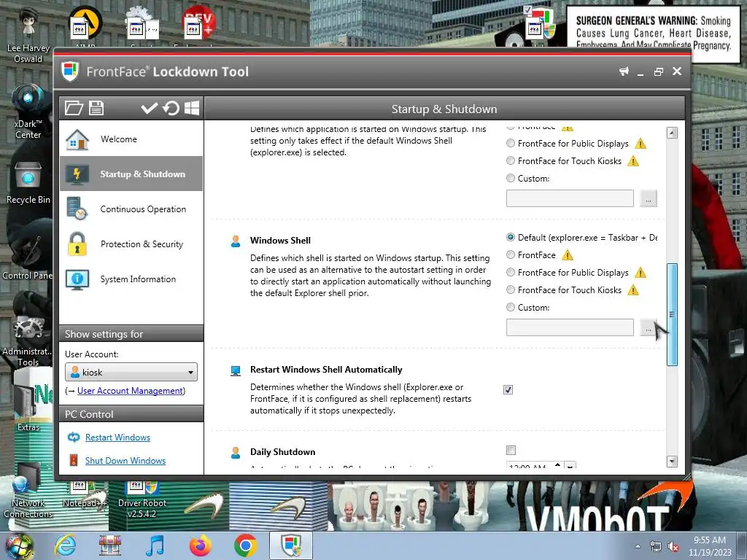The image size is (747, 560).
Task: Click warning icon beside FrontFace under Windows Shell
Action: [568, 255]
